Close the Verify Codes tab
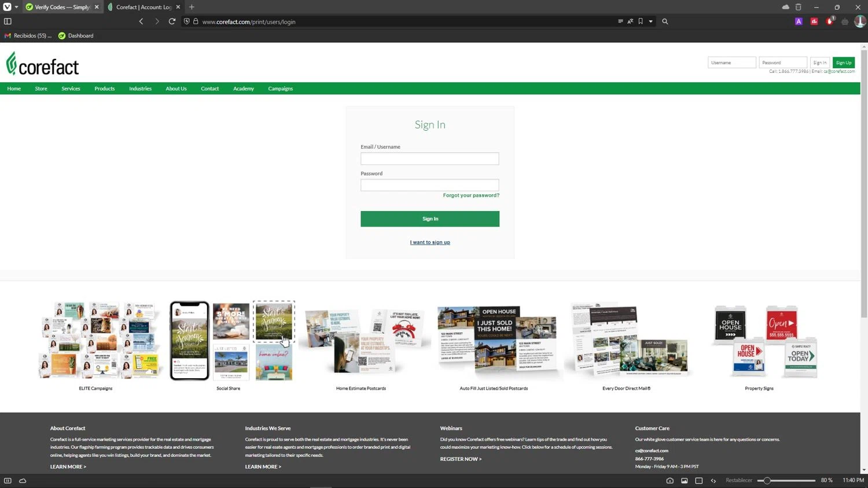Viewport: 868px width, 488px height. 97,7
